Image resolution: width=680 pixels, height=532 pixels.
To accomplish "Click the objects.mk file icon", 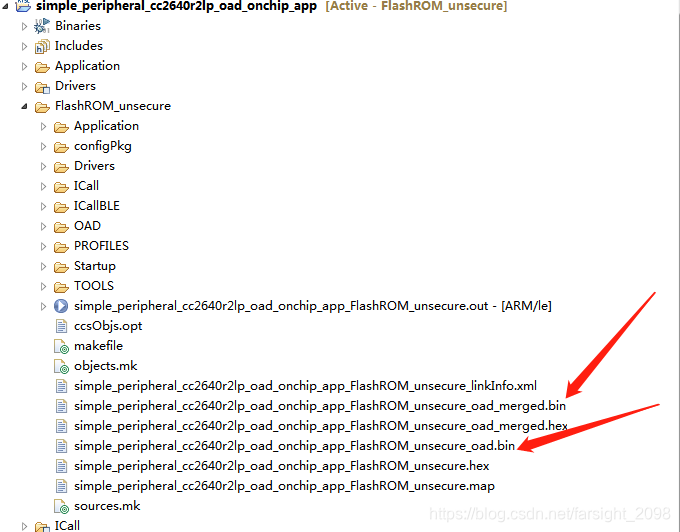I will [62, 366].
